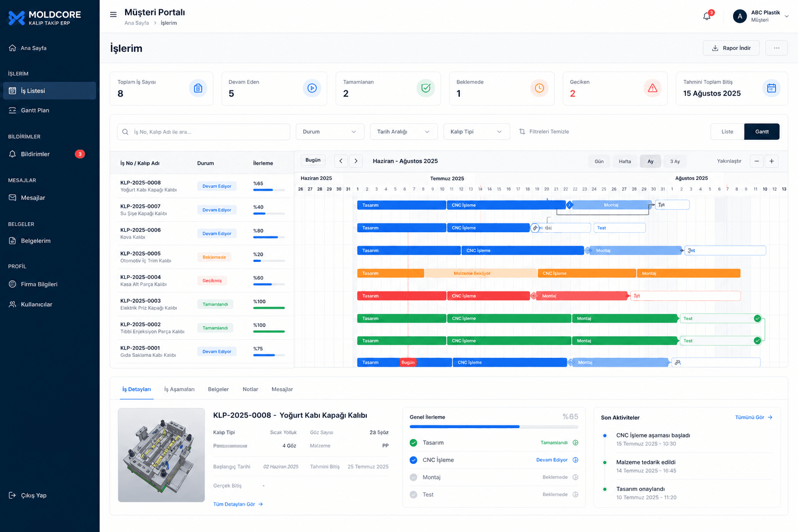
Task: Open the Tüm Detayları Gör link
Action: [238, 504]
